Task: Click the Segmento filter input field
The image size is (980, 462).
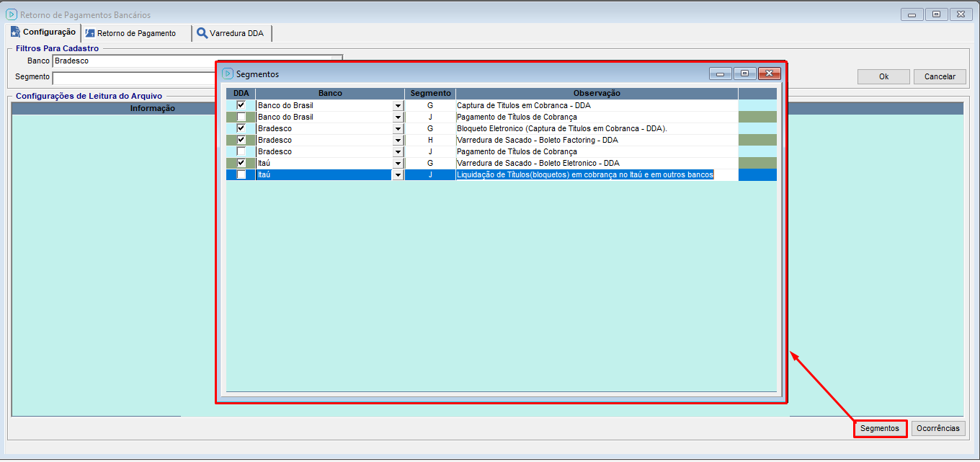Action: click(133, 78)
